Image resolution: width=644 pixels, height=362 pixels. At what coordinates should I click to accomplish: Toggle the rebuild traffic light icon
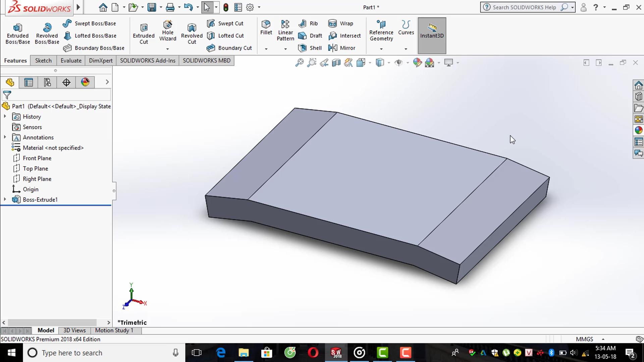226,7
